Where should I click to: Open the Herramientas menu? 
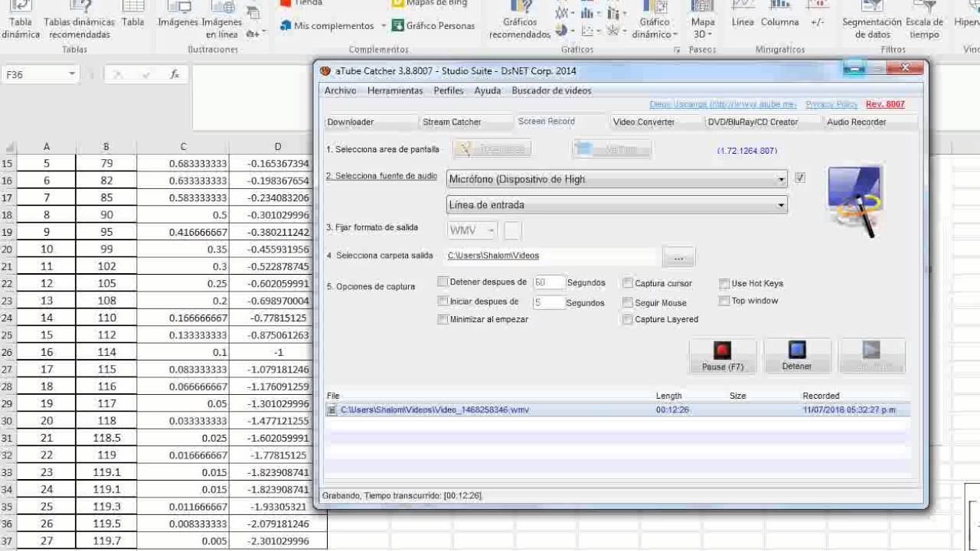(395, 90)
